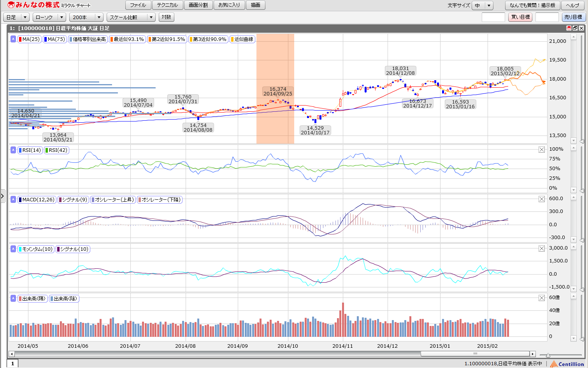Image resolution: width=588 pixels, height=368 pixels.
Task: Click the sell target price input field
Action: 547,17
